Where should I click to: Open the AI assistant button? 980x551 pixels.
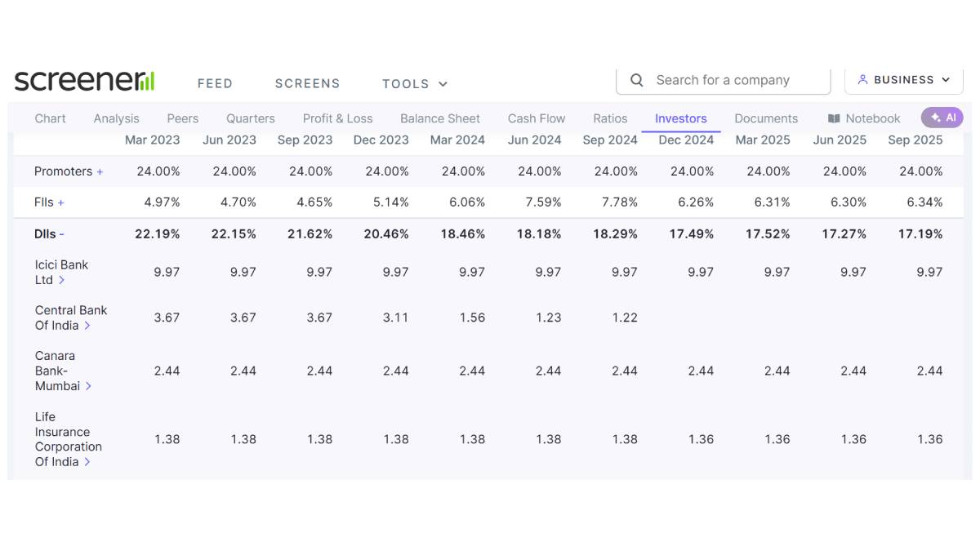click(942, 118)
